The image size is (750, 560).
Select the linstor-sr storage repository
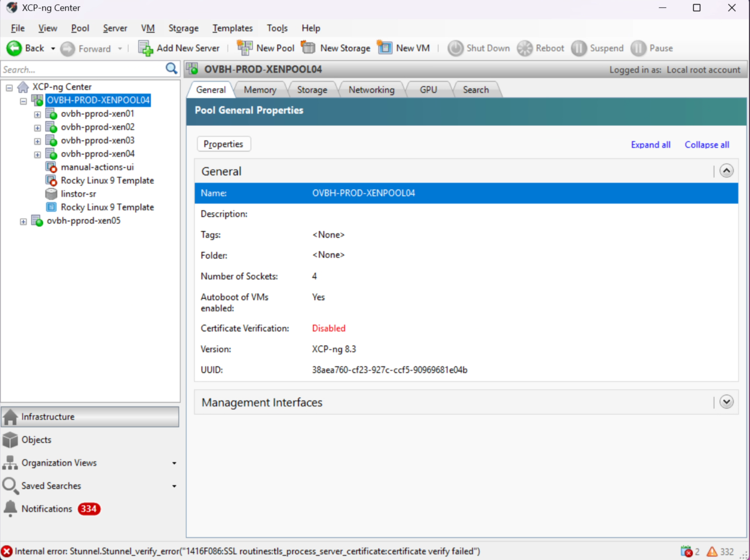(x=78, y=194)
